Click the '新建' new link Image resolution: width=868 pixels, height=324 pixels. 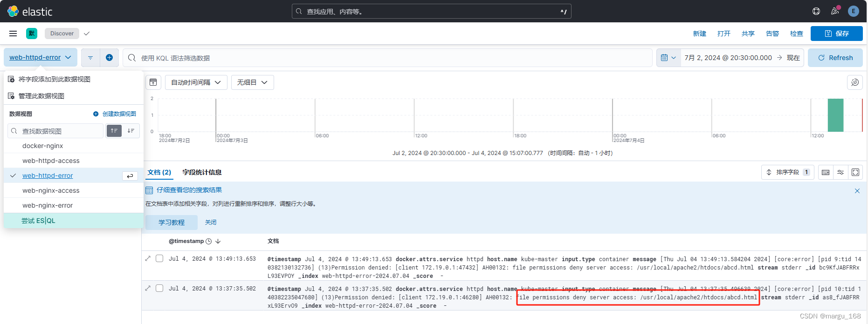[x=700, y=34]
